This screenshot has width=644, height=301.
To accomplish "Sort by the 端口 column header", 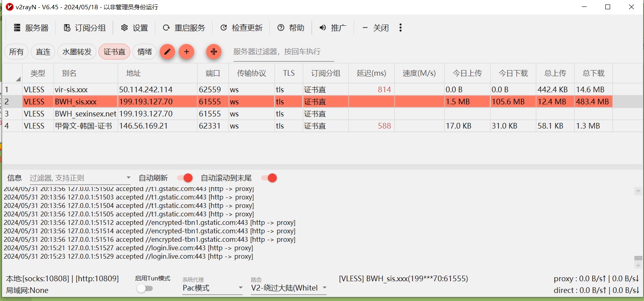I will 213,73.
